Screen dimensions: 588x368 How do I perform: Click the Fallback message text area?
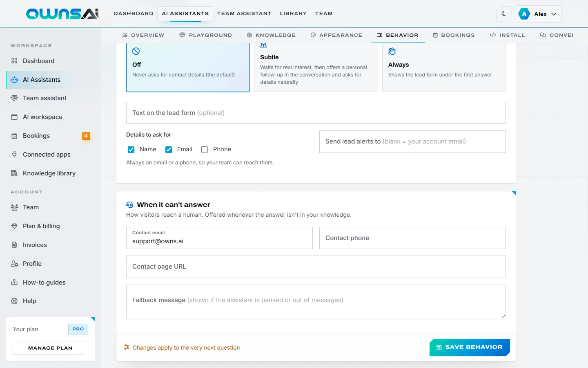[316, 302]
